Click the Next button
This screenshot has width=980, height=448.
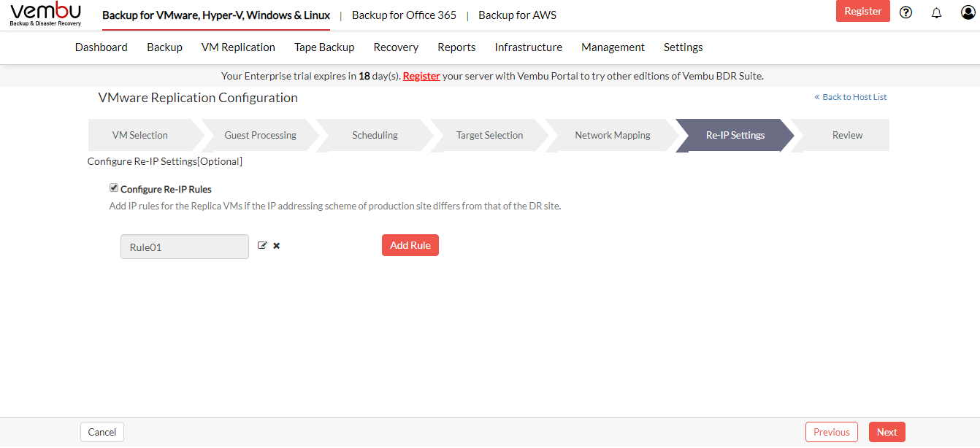[887, 432]
